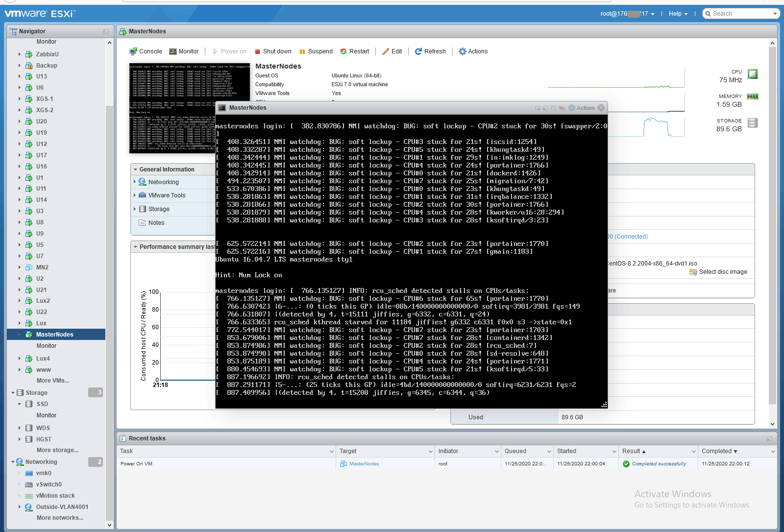Click the Select disc image button
Viewport: 784px width, 532px height.
[718, 272]
